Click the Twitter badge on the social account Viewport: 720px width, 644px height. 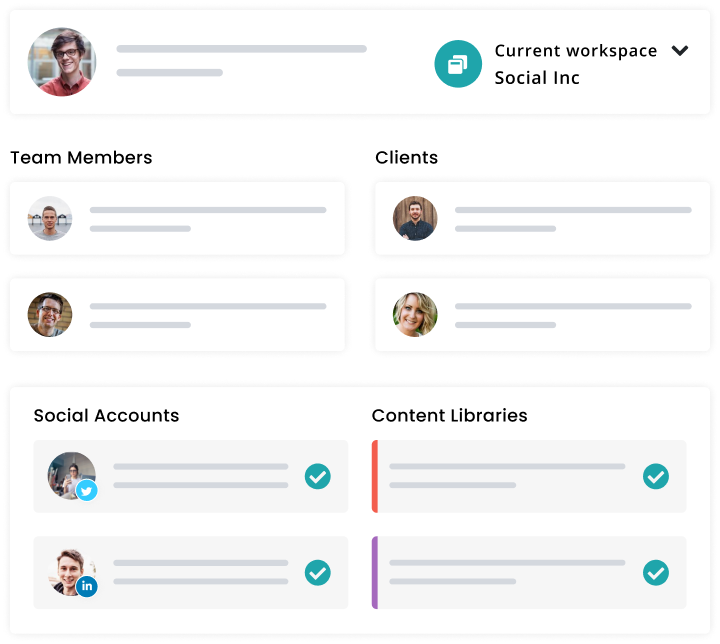(86, 491)
